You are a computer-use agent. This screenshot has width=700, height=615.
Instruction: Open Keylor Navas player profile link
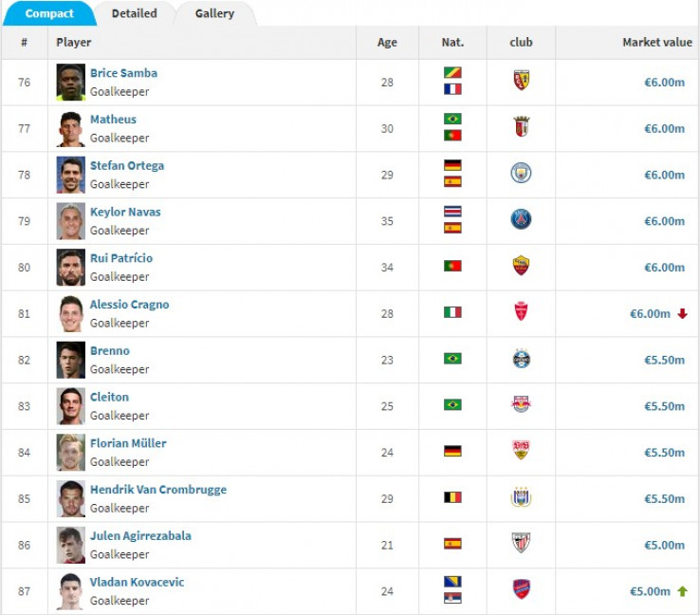125,212
